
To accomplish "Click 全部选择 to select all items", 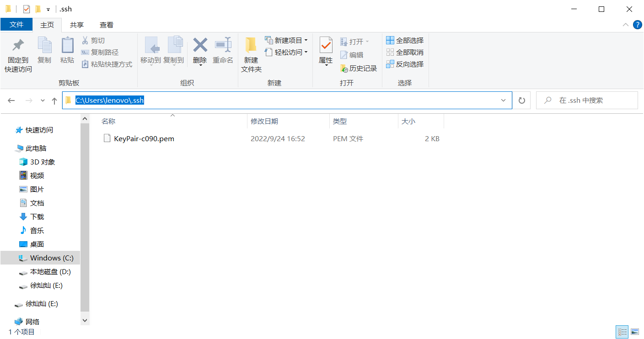I will (x=405, y=40).
